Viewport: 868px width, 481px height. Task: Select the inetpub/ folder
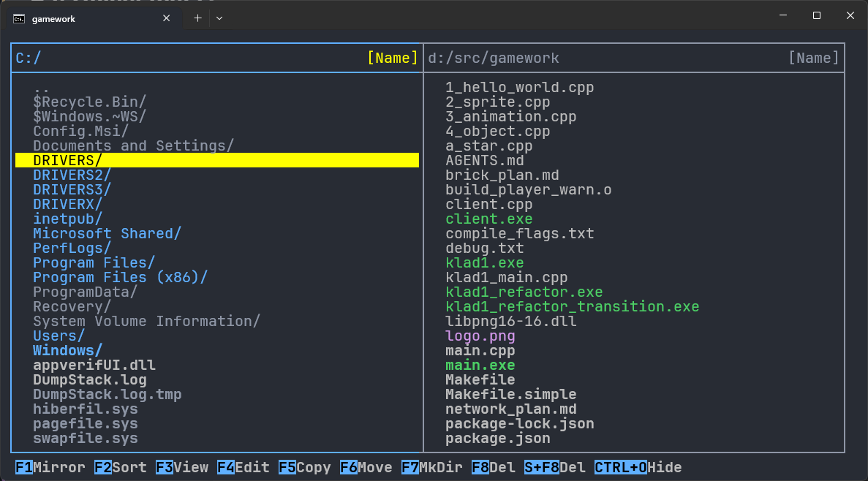[67, 219]
